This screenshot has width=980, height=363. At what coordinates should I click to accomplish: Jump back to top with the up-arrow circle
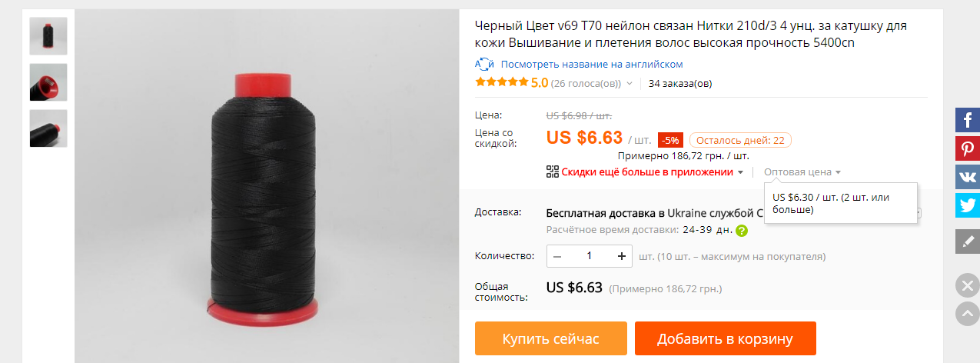tap(967, 313)
